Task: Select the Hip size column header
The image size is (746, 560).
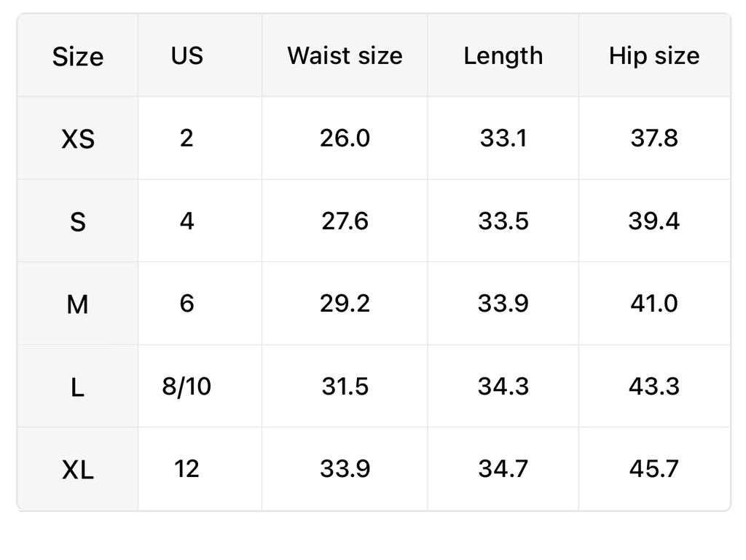Action: click(x=654, y=56)
